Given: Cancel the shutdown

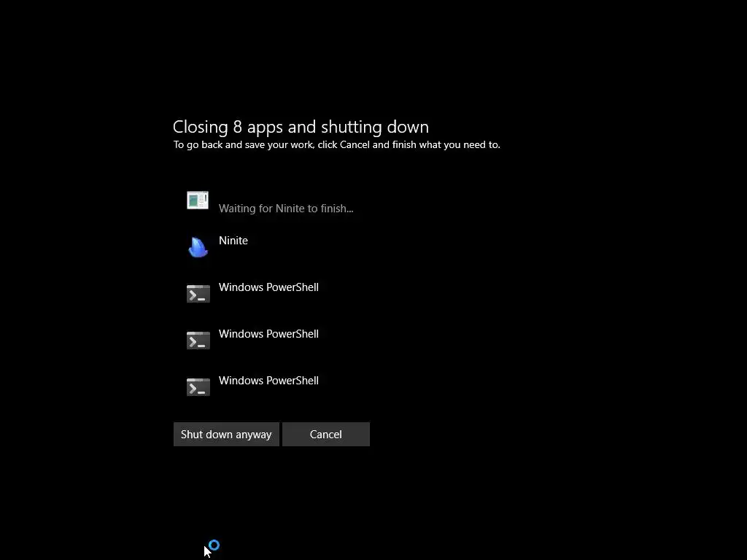Looking at the screenshot, I should coord(326,435).
